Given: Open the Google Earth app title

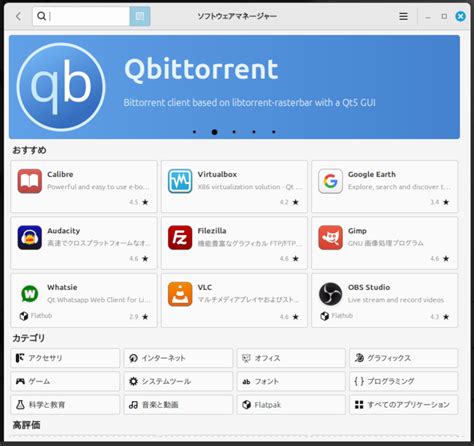Looking at the screenshot, I should pyautogui.click(x=372, y=174).
